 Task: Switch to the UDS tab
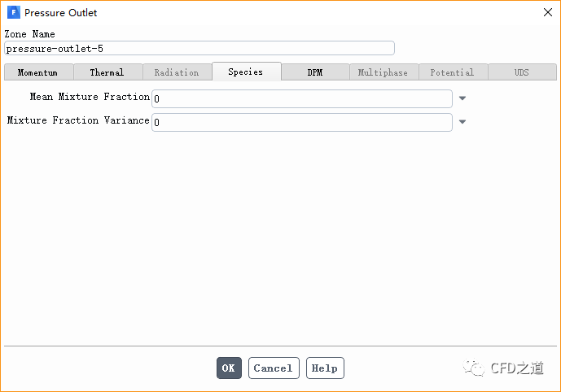(x=522, y=72)
